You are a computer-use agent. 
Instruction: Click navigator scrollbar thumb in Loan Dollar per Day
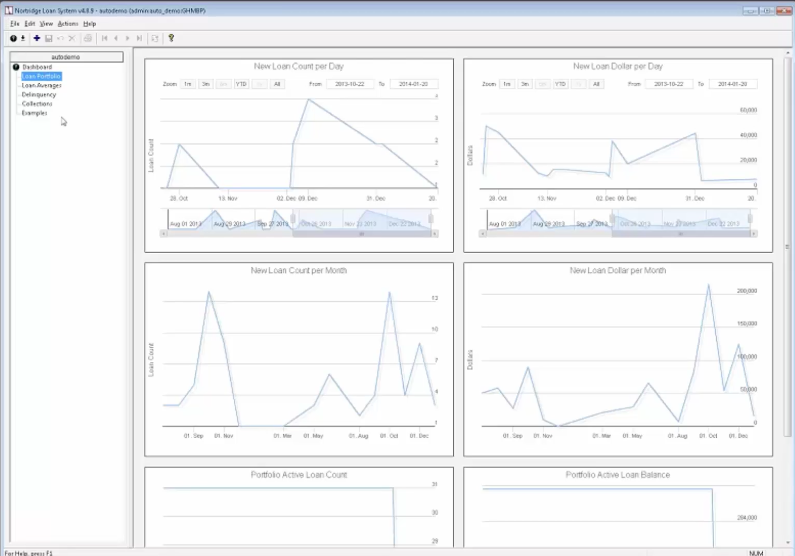681,234
